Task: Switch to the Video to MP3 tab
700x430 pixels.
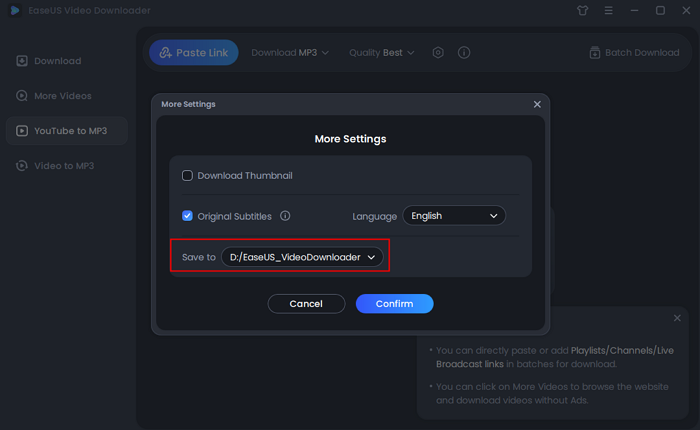Action: 64,165
